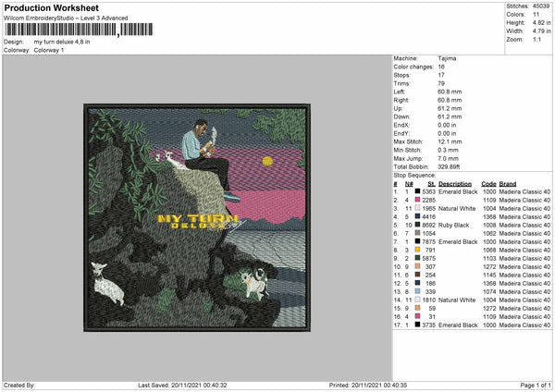Select the design name 'my turn deluxe 4,8 in'
Screen dimensions: 555x392
(x=62, y=42)
